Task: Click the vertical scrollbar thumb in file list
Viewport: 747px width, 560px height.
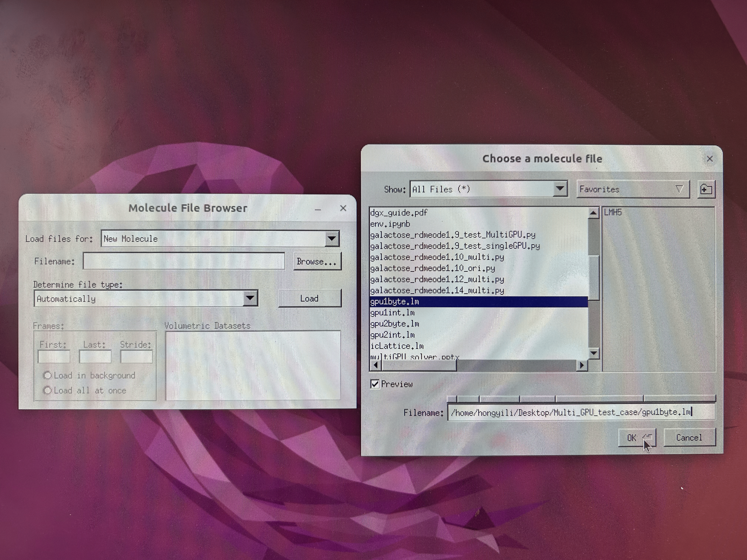Action: pyautogui.click(x=594, y=278)
